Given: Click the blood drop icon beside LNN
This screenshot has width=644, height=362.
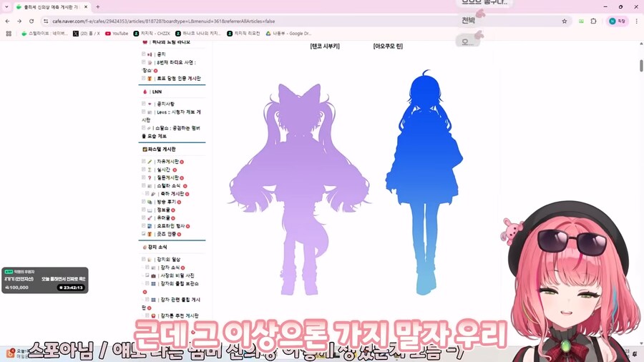Looking at the screenshot, I should [145, 92].
